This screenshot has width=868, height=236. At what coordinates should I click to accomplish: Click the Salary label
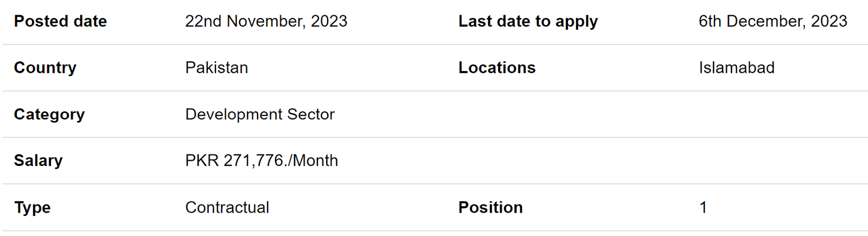click(38, 161)
